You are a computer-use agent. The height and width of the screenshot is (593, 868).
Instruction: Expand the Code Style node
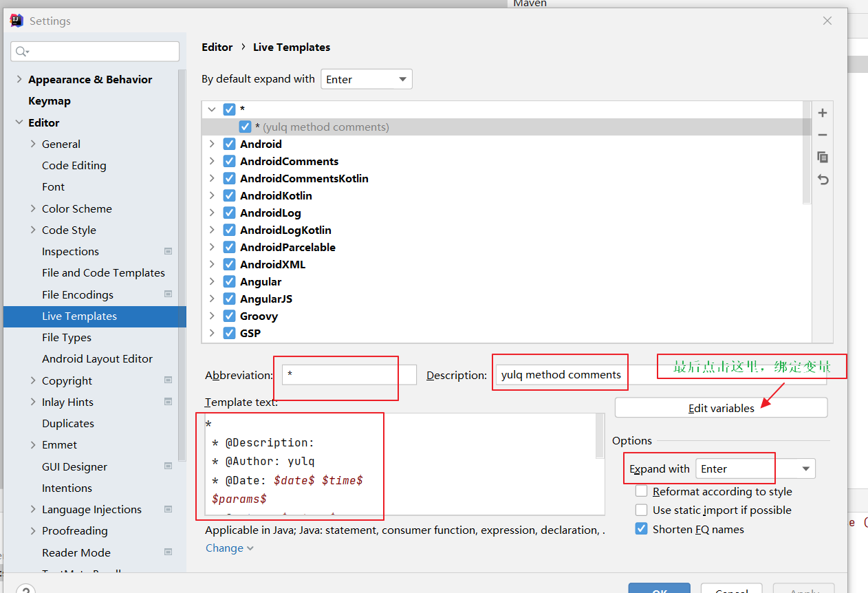(x=33, y=230)
